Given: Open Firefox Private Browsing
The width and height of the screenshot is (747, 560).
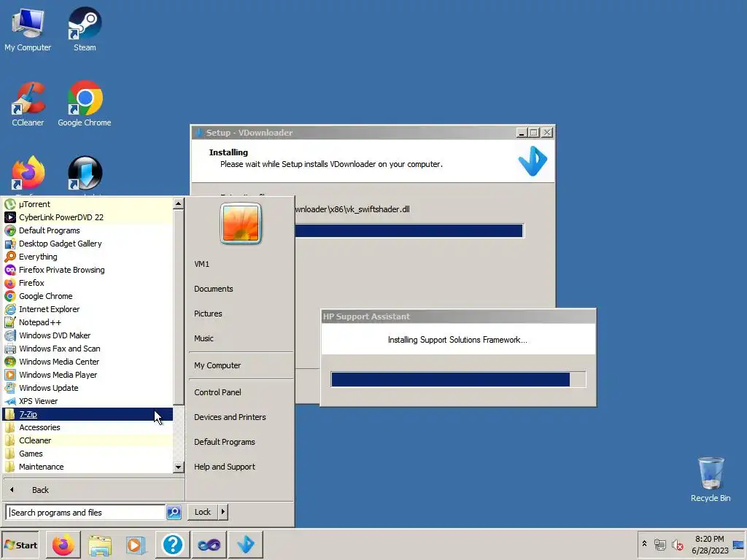Looking at the screenshot, I should 88,270.
